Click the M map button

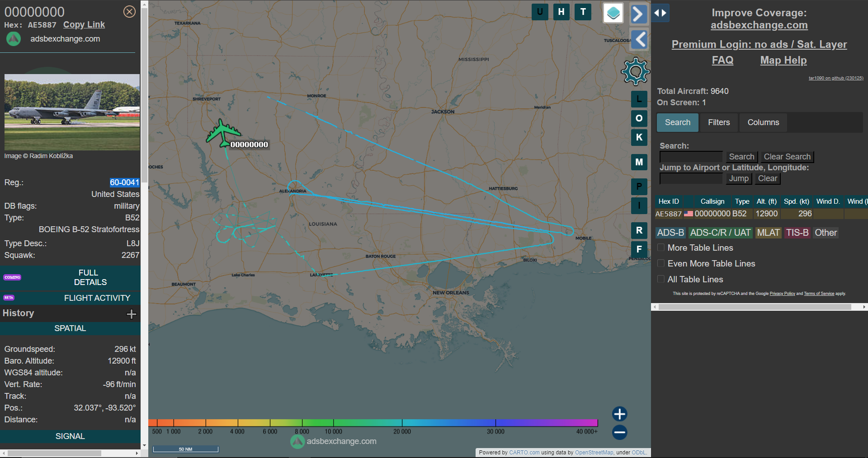[639, 162]
